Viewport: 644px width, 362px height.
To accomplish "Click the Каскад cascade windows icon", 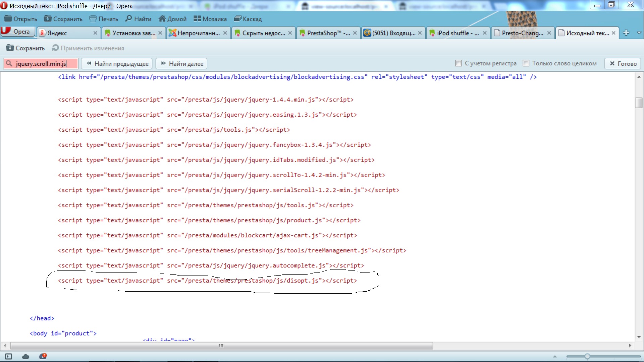I will (x=237, y=19).
